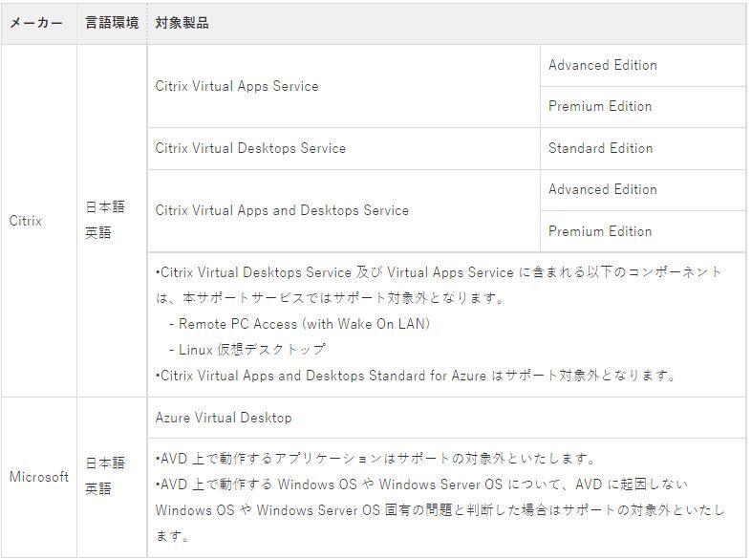Click the メーカー column header
751x560 pixels.
point(36,23)
